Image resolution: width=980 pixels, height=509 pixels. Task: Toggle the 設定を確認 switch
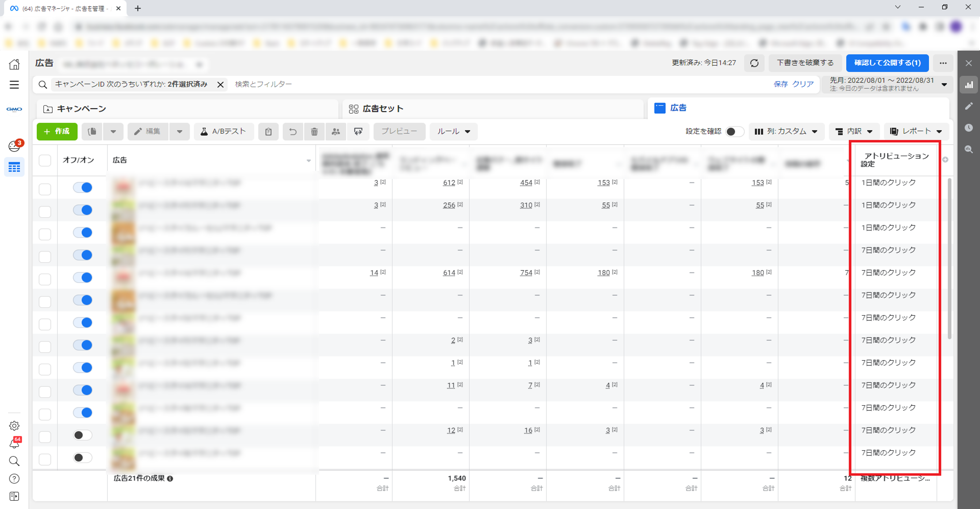point(735,132)
